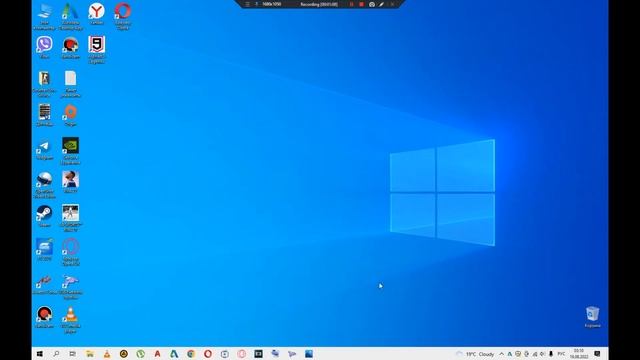Open the Steam desktop shortcut
The height and width of the screenshot is (360, 640).
(x=44, y=216)
